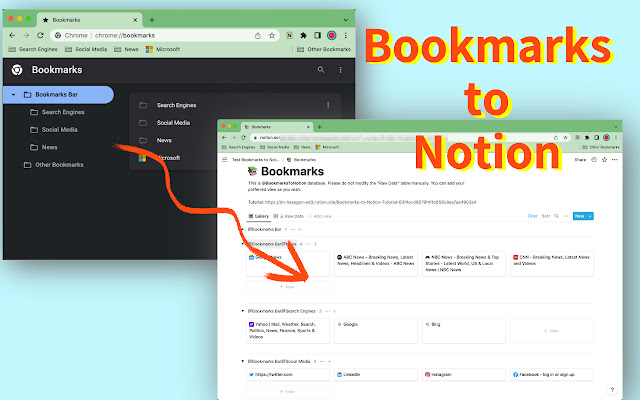Open the three-dot options of the Bookmarks Bar/Search Engines group
The image size is (640, 400).
click(327, 311)
